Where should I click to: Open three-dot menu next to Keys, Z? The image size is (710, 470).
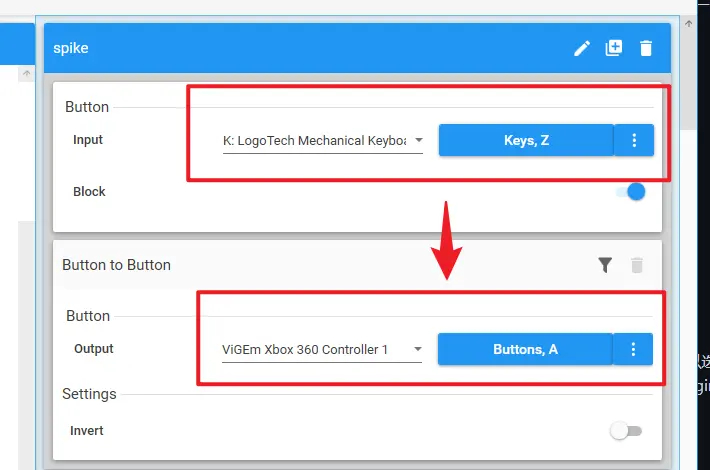[x=634, y=141]
